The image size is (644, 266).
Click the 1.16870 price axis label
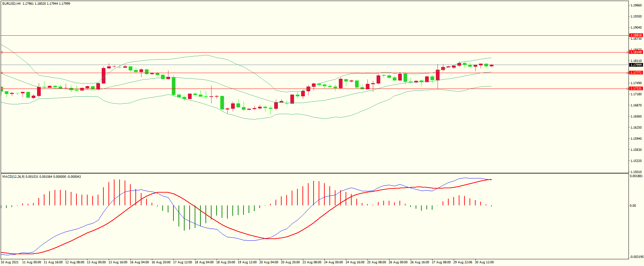636,105
